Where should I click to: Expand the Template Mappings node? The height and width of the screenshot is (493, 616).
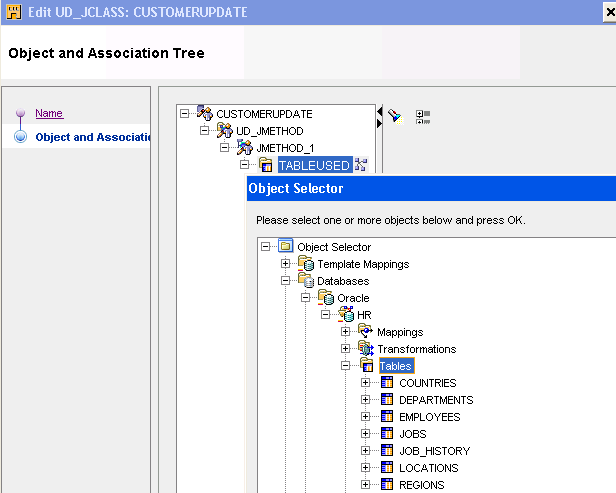[285, 264]
